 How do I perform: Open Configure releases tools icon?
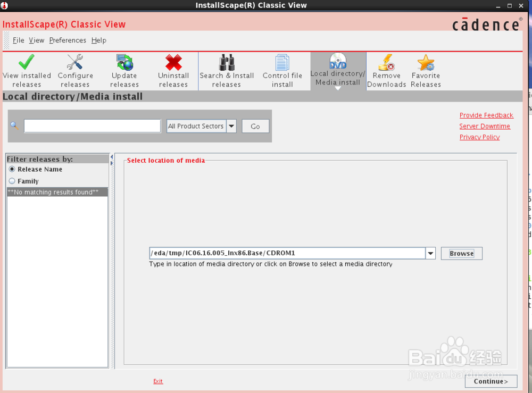pyautogui.click(x=75, y=62)
